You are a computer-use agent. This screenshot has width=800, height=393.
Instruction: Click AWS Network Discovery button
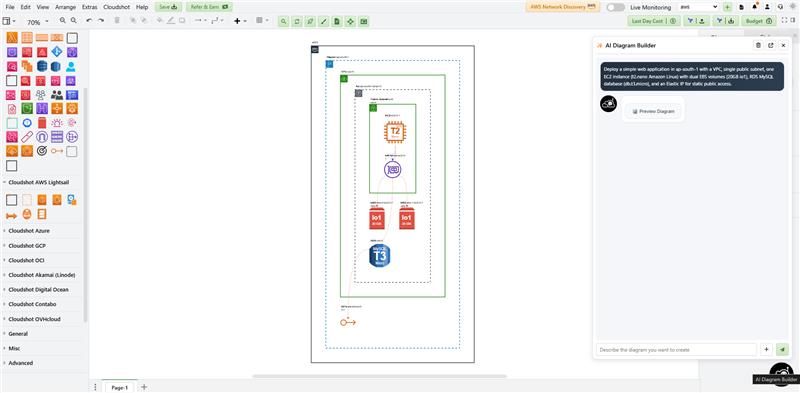coord(563,7)
